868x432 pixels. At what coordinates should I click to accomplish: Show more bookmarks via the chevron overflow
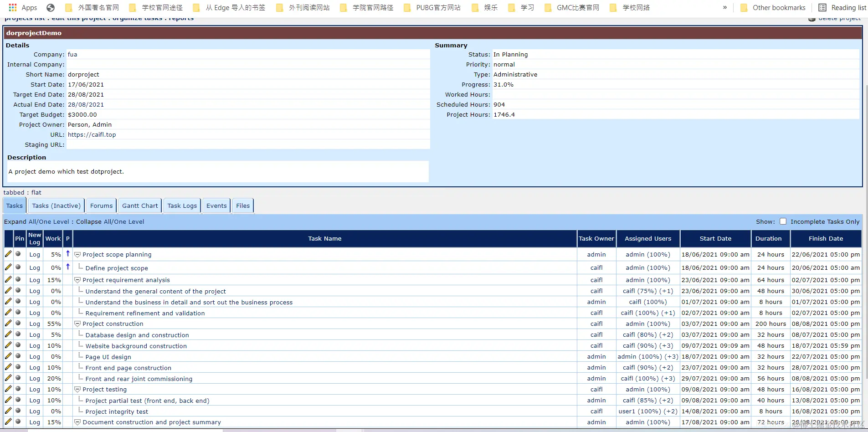724,7
